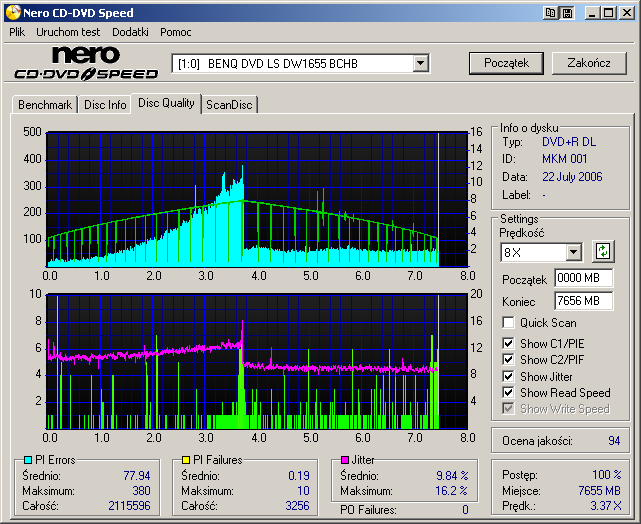Open the drive selection dropdown arrow
641x524 pixels.
pyautogui.click(x=420, y=63)
